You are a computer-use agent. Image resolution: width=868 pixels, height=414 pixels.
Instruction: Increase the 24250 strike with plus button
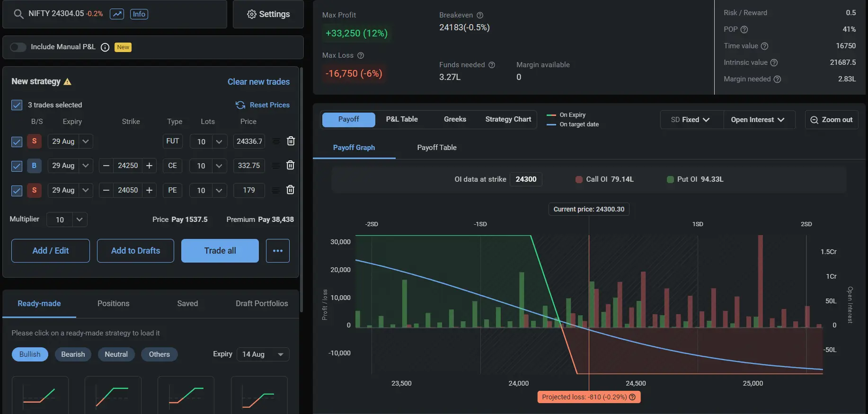[149, 166]
